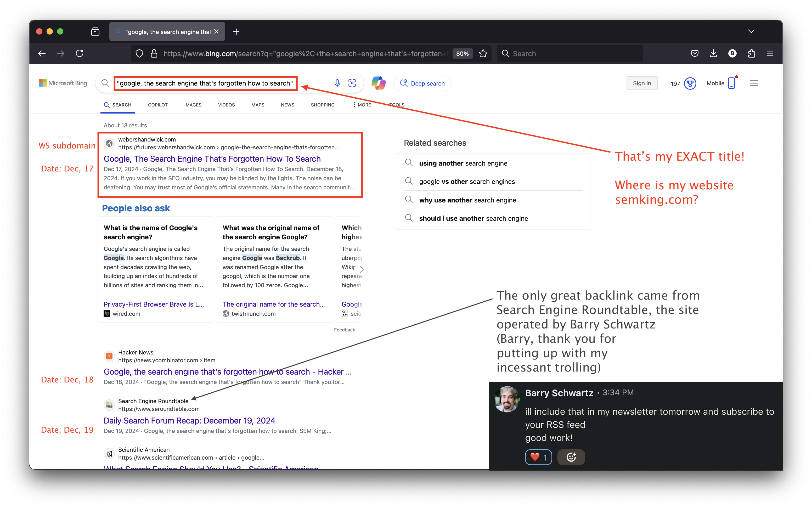Toggle the heart reaction on Barry's message
Screen dimensions: 812x508
tap(538, 457)
